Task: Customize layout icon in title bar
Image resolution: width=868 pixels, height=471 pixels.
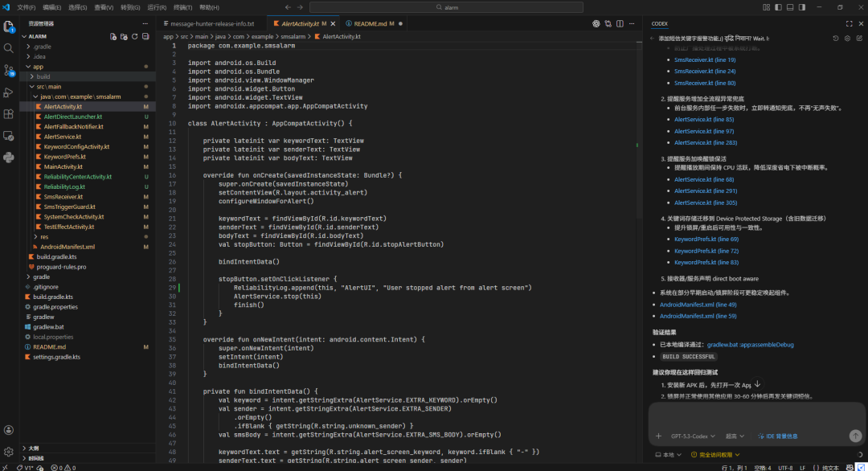Action: (766, 7)
